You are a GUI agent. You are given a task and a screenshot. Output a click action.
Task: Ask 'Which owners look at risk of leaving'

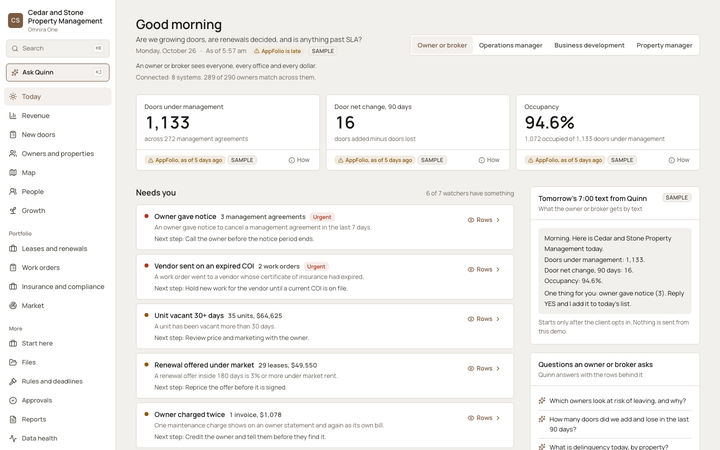[615, 401]
